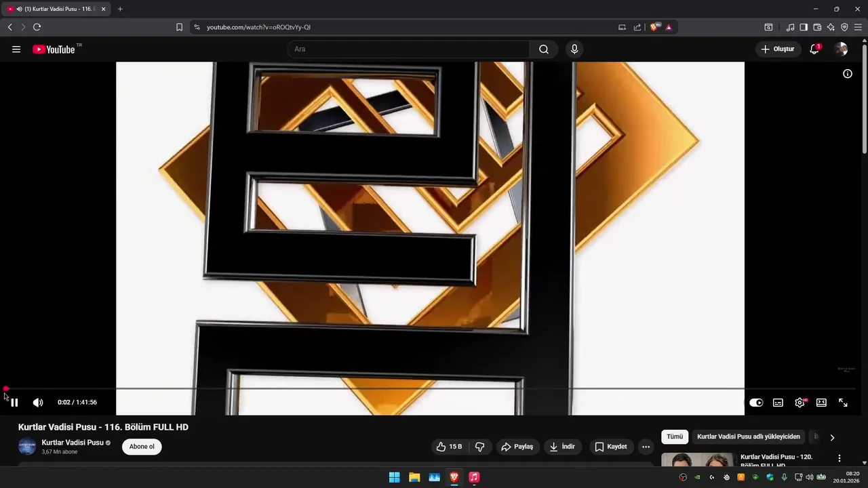Select the Kurtlar Vadisi Pusu tab
The width and height of the screenshot is (868, 488).
click(56, 9)
